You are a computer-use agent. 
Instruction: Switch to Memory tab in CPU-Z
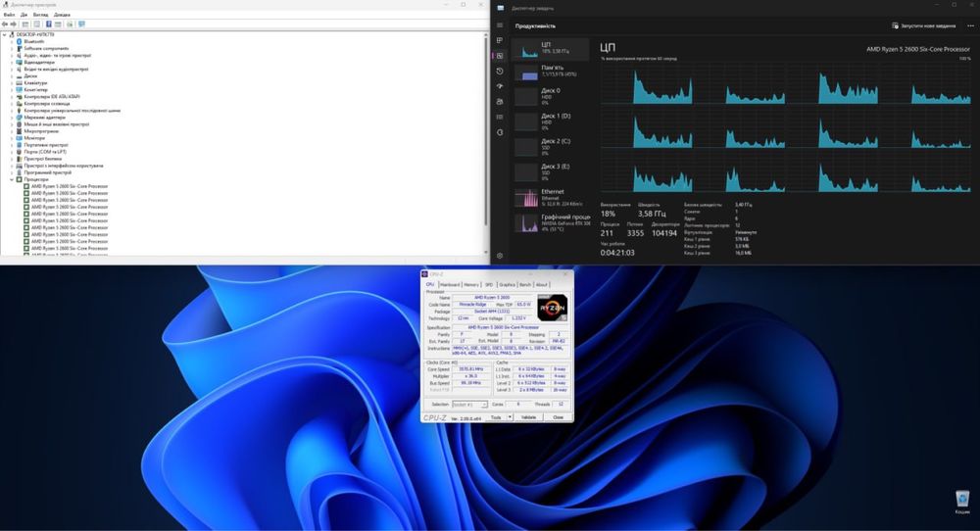pyautogui.click(x=471, y=284)
